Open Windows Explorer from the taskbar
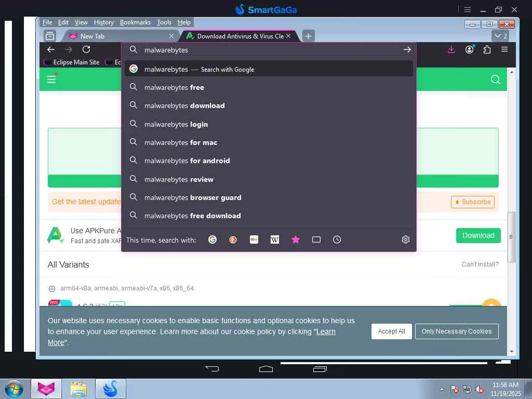 point(78,389)
